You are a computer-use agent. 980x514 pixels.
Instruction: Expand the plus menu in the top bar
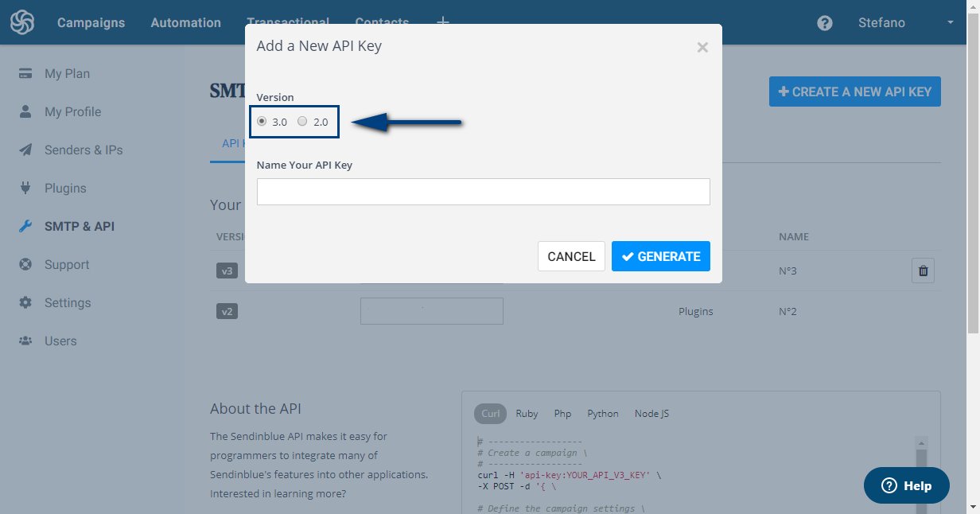point(442,22)
